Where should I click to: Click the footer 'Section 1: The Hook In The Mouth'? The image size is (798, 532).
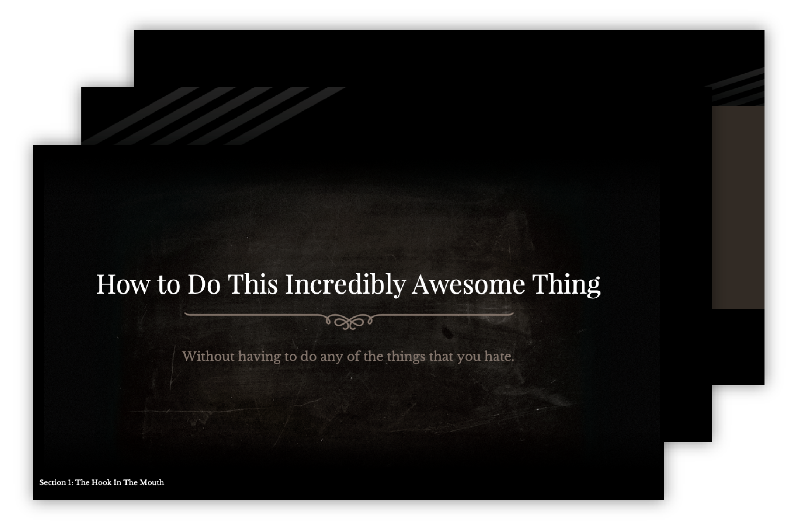(x=101, y=483)
